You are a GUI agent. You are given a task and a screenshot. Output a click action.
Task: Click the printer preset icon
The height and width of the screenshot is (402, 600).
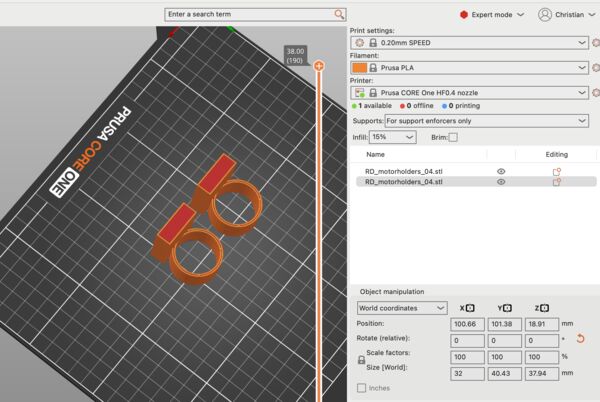click(360, 93)
